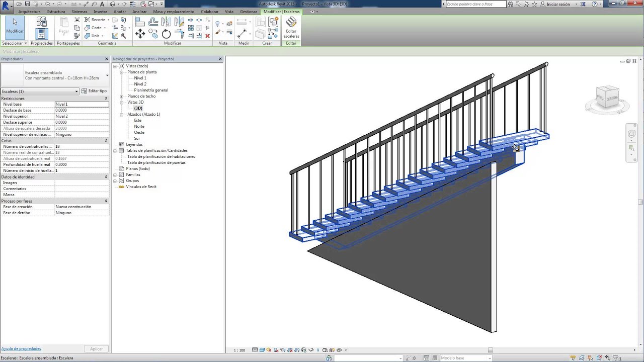Click the ViewCube in the 3D view
Viewport: 644px width, 362px height.
pyautogui.click(x=607, y=97)
